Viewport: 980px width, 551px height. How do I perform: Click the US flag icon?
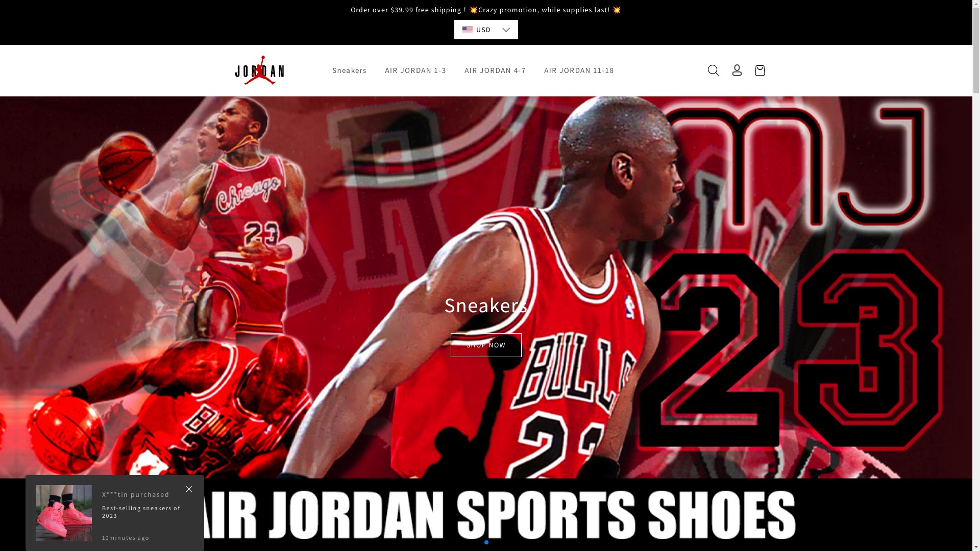pyautogui.click(x=467, y=30)
